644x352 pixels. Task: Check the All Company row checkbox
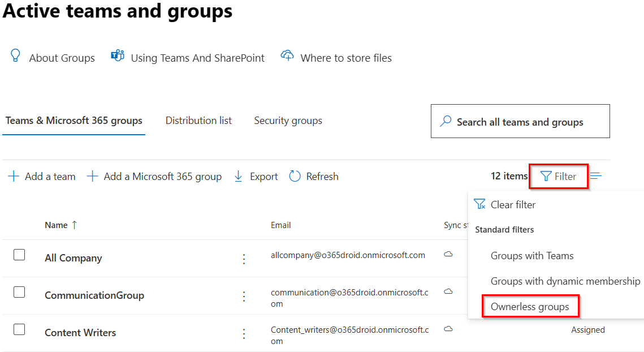(x=19, y=255)
